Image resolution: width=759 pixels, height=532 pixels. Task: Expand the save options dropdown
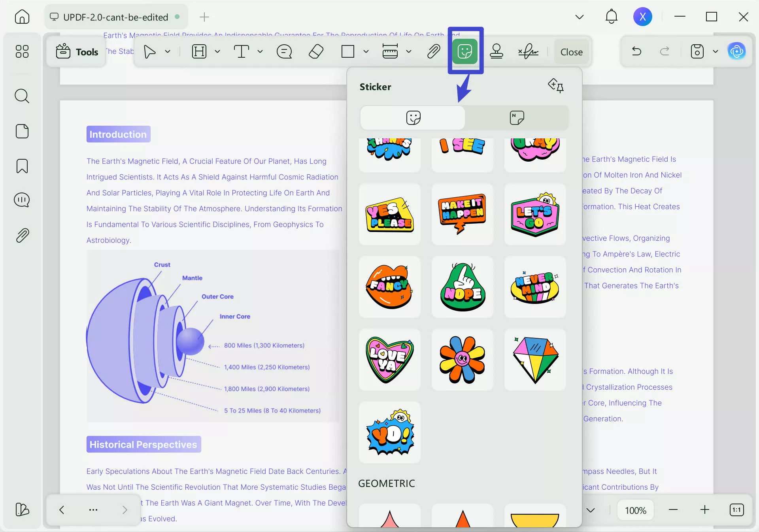(715, 51)
